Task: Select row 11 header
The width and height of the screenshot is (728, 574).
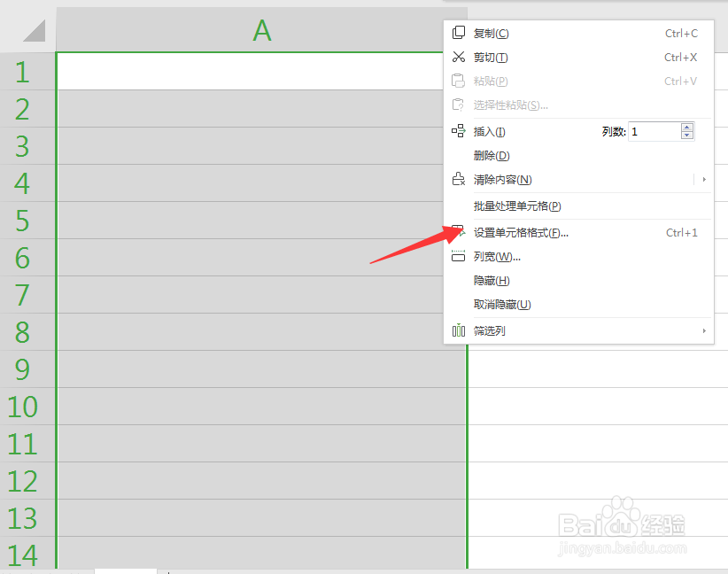Action: (27, 444)
